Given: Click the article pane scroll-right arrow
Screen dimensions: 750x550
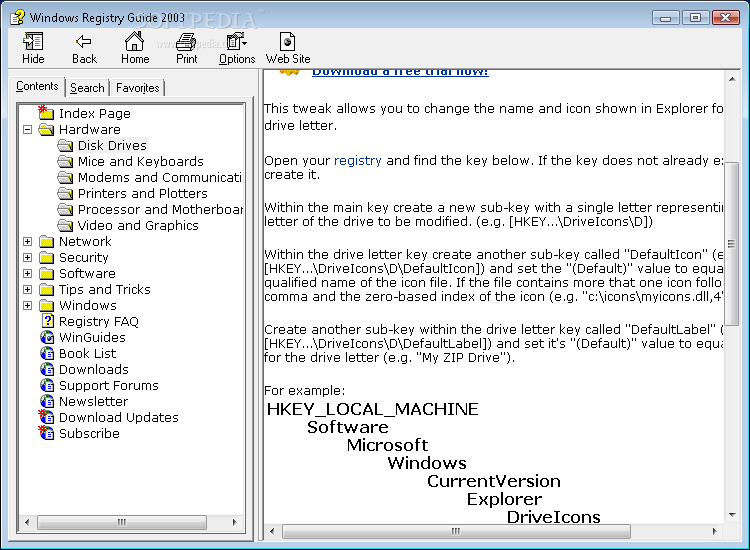Looking at the screenshot, I should point(715,531).
